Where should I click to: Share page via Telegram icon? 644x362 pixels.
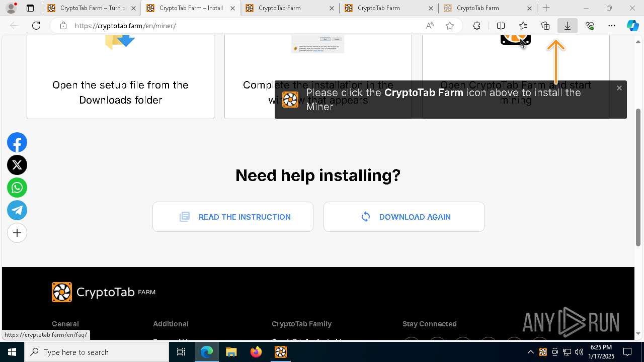pos(17,210)
